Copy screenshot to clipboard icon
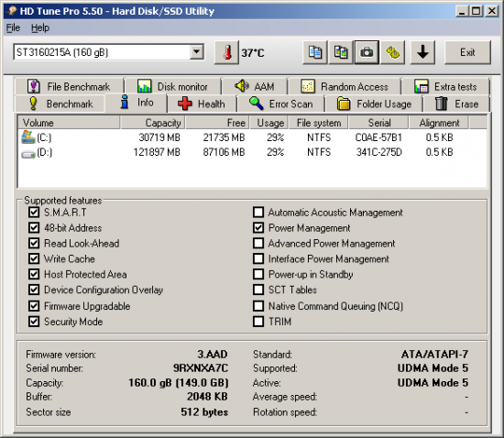Screen dimensions: 504x438 click(341, 52)
